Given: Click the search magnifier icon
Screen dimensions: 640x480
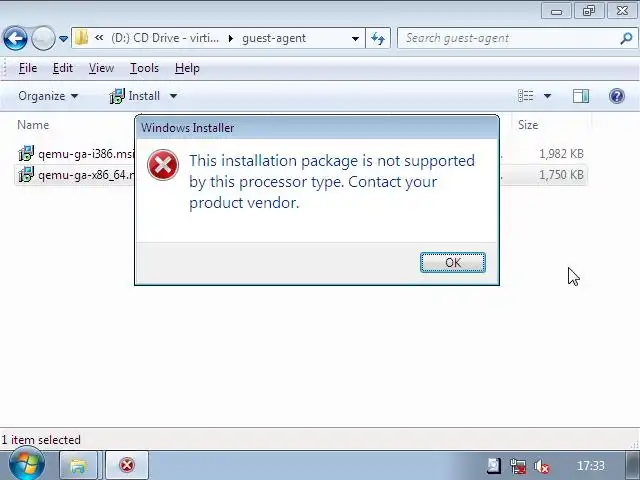Looking at the screenshot, I should pyautogui.click(x=626, y=38).
